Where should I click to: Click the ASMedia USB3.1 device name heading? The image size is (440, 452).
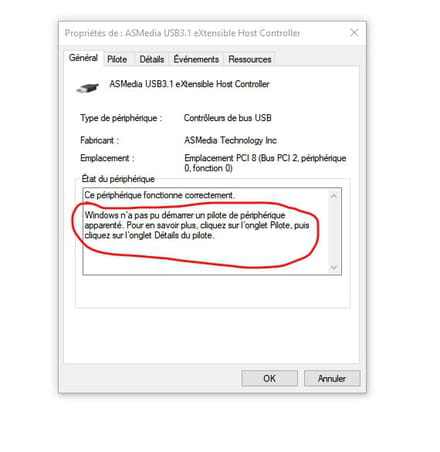[189, 84]
